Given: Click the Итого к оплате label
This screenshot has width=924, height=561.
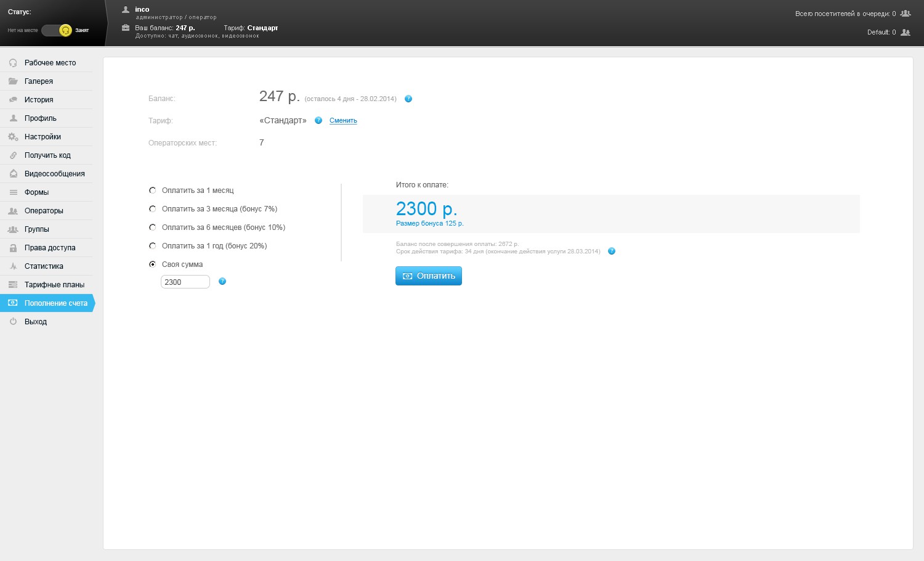Looking at the screenshot, I should [x=422, y=185].
